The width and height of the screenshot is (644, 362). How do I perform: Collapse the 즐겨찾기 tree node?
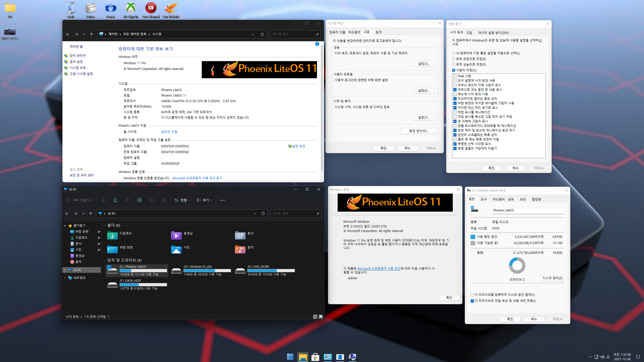pos(65,226)
